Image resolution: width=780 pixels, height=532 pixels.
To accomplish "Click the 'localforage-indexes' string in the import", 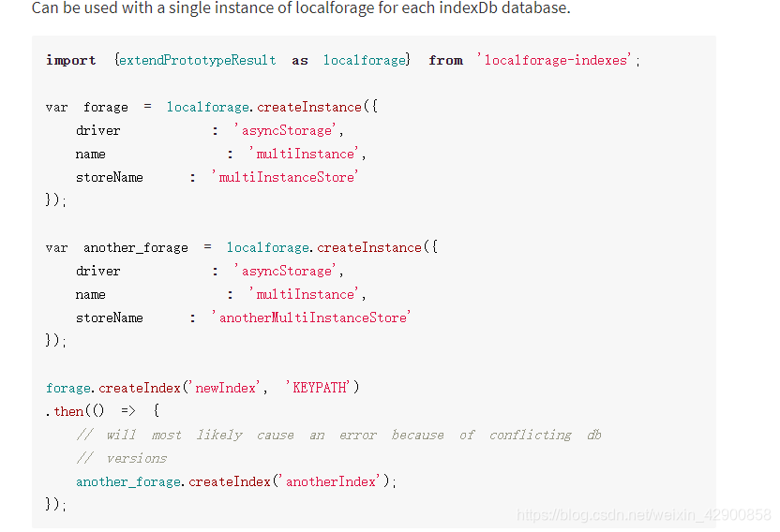I will [x=555, y=60].
